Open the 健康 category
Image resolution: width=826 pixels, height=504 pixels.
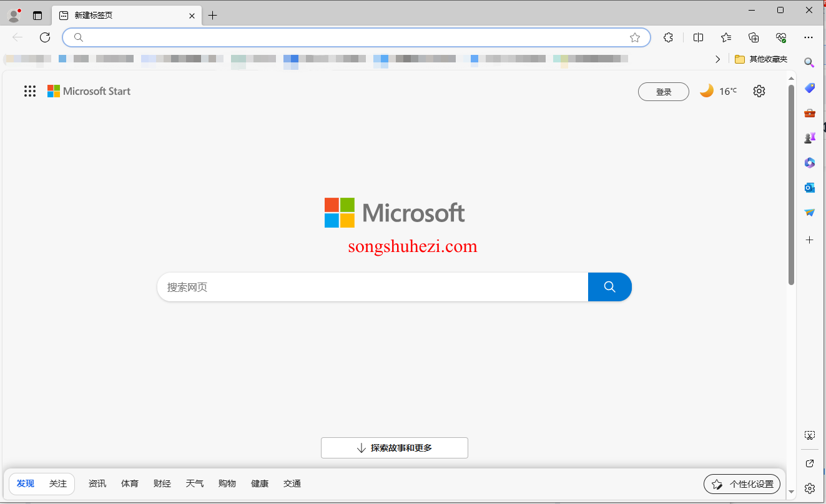click(x=260, y=483)
